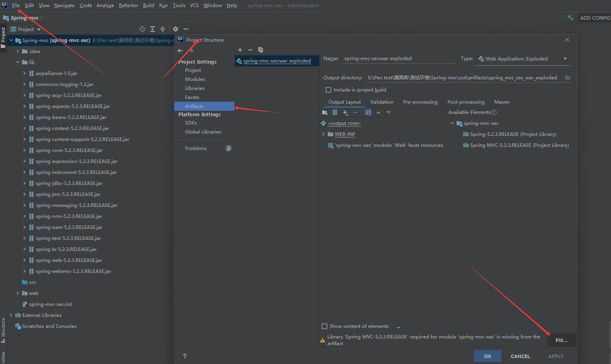Expand aopalliance-1.0.jar node
This screenshot has height=364, width=611.
click(24, 73)
